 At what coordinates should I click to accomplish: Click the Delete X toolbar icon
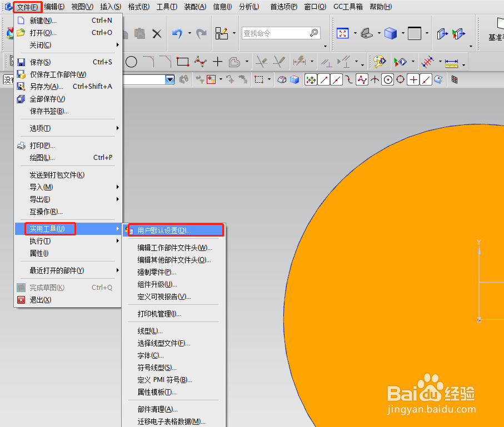(157, 33)
